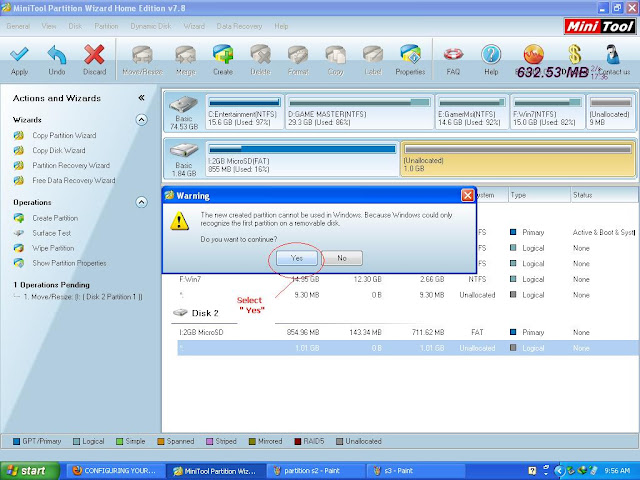Viewport: 640px width, 480px height.
Task: Switch to CONFIGURING YOUR... Firefox taskbar item
Action: (x=114, y=471)
